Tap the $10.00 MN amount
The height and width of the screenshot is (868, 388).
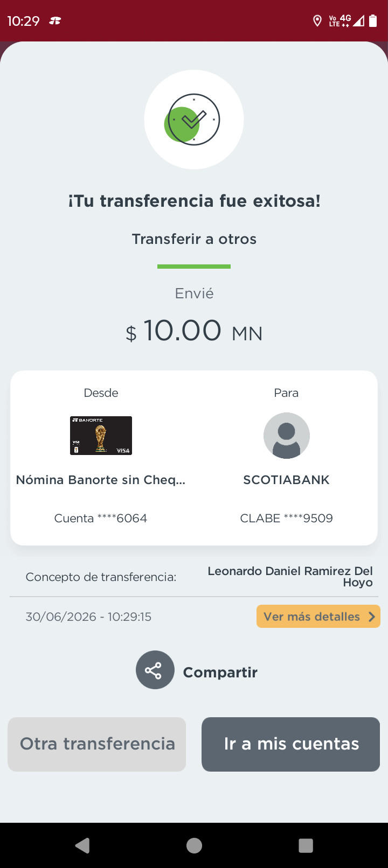coord(194,331)
